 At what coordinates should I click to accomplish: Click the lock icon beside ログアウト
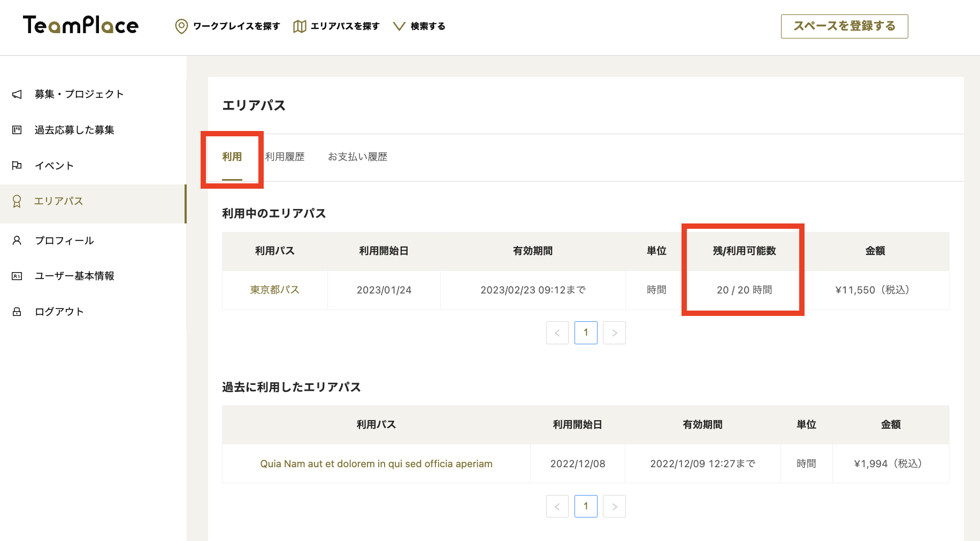pyautogui.click(x=17, y=311)
